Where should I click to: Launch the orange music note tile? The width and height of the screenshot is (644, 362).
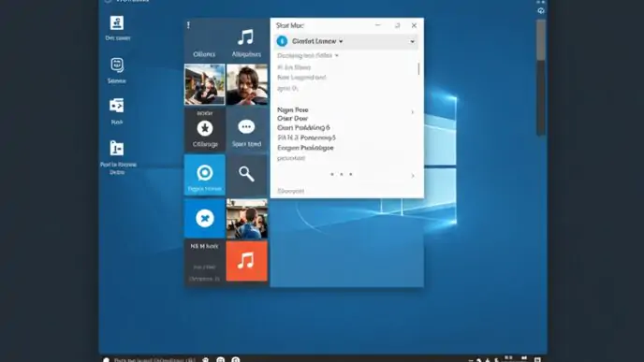point(246,261)
